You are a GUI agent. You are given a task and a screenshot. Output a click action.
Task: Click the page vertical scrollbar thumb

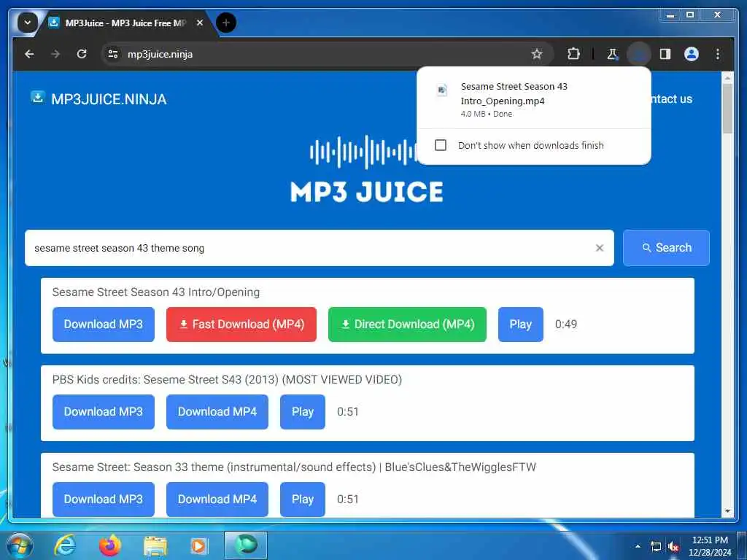(727, 109)
